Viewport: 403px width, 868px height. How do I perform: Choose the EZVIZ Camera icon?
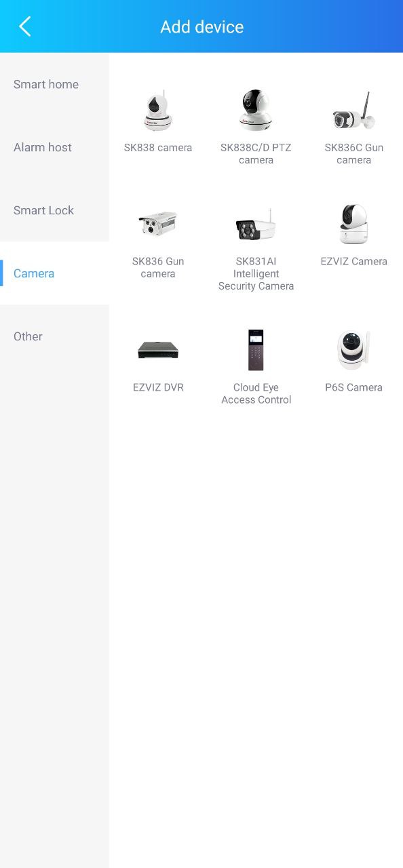tap(353, 224)
